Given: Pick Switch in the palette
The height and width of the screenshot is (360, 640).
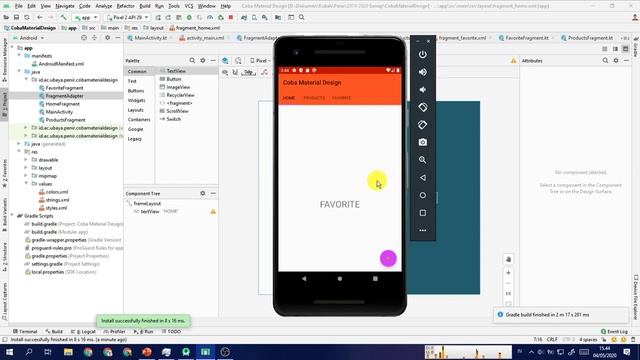Looking at the screenshot, I should (173, 119).
